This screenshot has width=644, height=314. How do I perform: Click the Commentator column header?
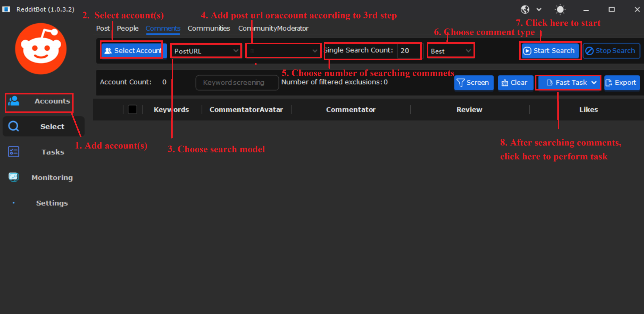point(351,110)
